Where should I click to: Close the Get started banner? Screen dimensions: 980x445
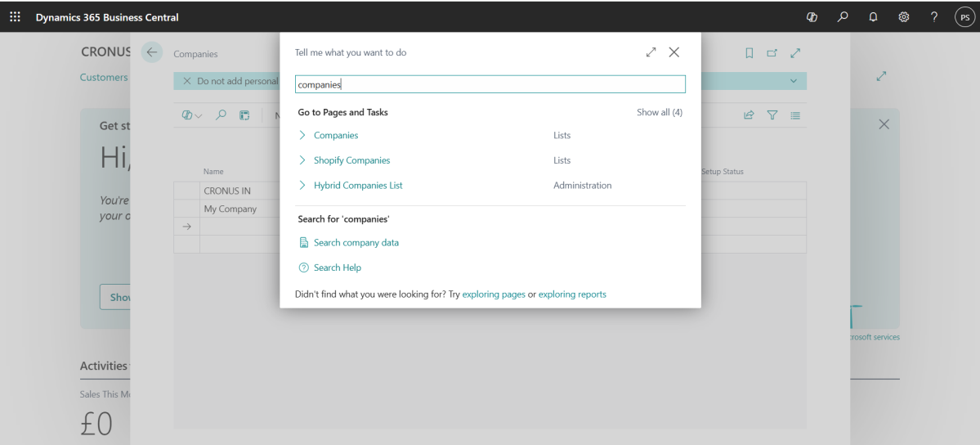pos(884,124)
